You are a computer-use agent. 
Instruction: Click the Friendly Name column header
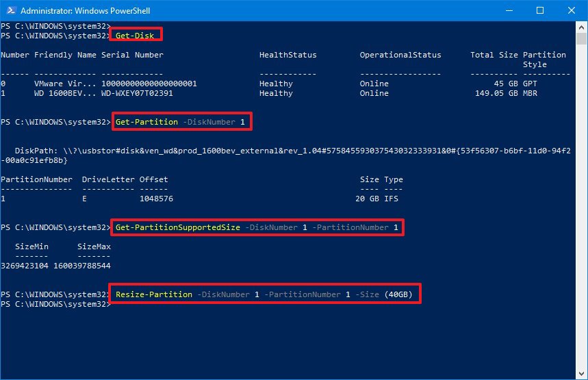coord(65,55)
